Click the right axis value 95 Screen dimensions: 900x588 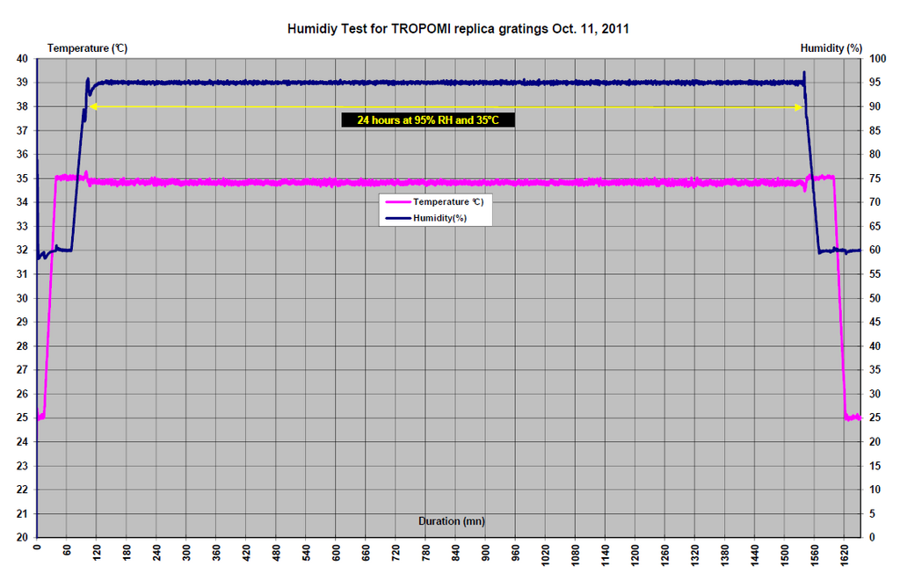pyautogui.click(x=875, y=83)
